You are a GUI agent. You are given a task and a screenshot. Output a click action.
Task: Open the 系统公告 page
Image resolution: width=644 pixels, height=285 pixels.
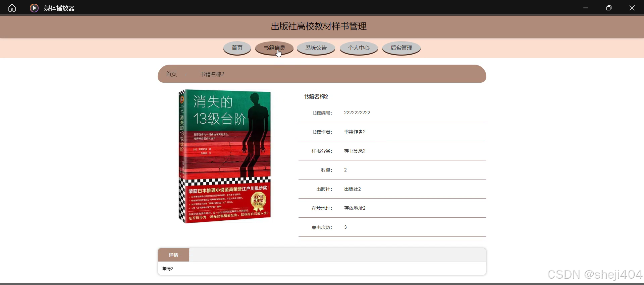click(x=316, y=48)
